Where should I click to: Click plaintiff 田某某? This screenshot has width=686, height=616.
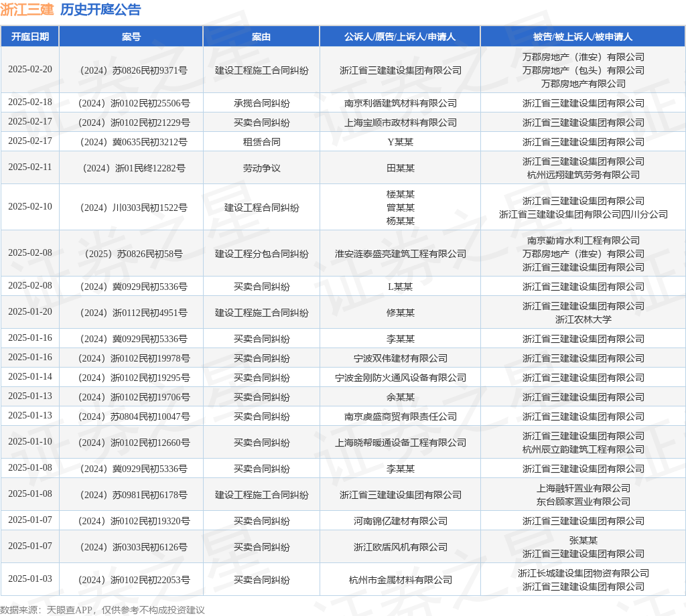click(x=401, y=168)
